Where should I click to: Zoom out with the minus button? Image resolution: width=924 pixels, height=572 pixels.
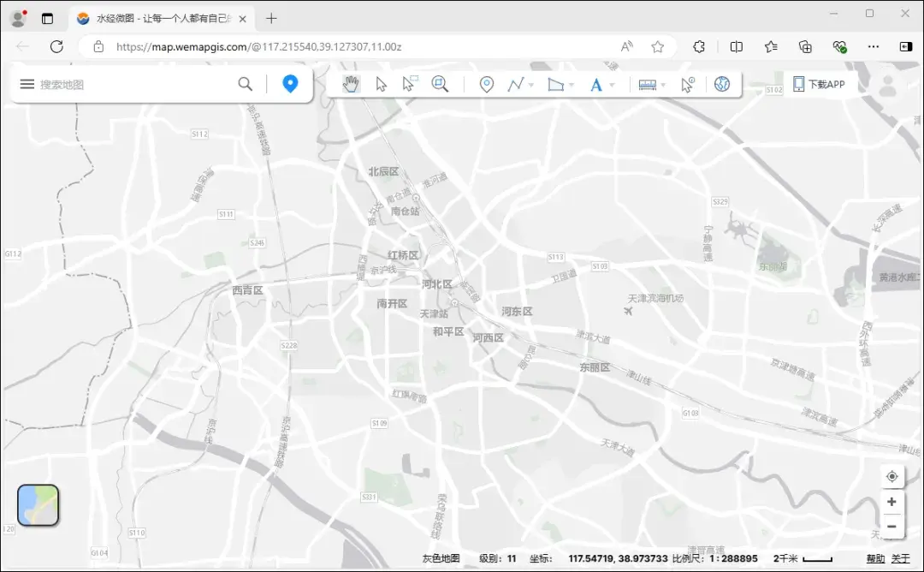892,527
